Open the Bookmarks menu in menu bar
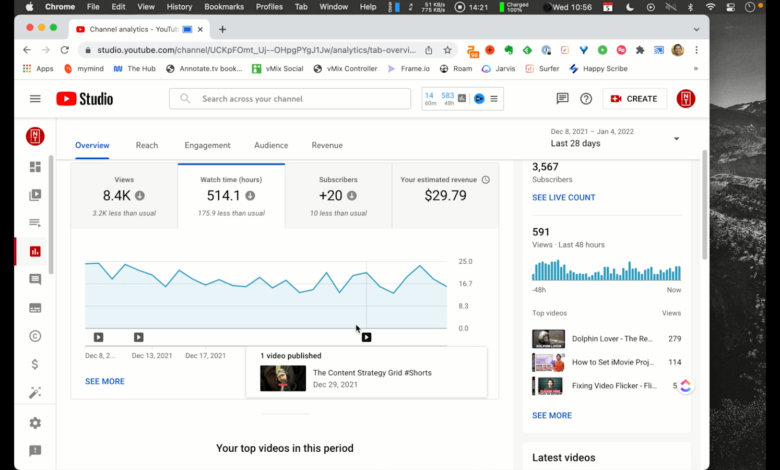This screenshot has width=780, height=470. point(224,6)
